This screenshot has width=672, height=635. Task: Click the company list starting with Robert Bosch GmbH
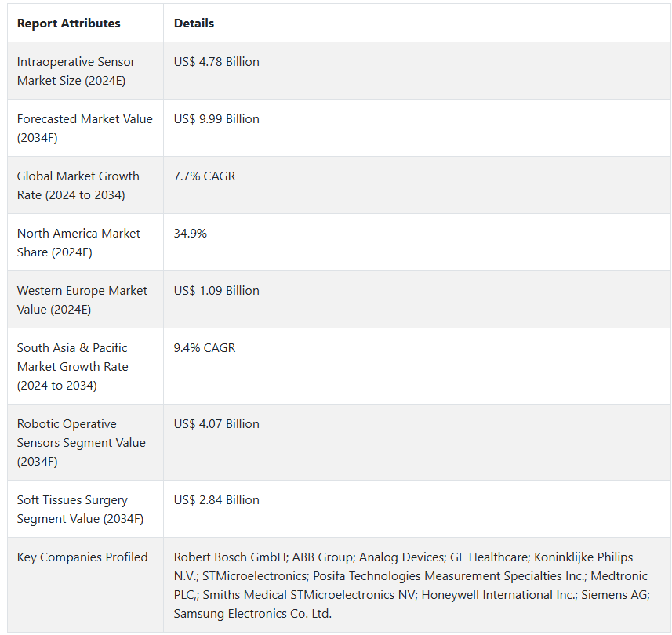412,586
